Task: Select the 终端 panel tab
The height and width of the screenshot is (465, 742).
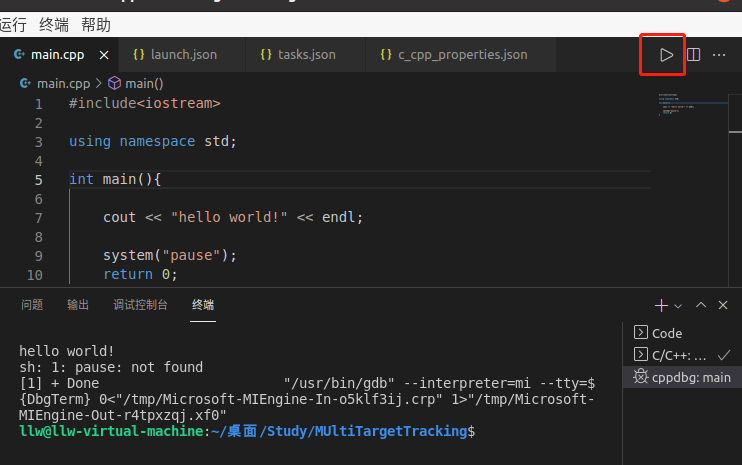Action: coord(203,305)
